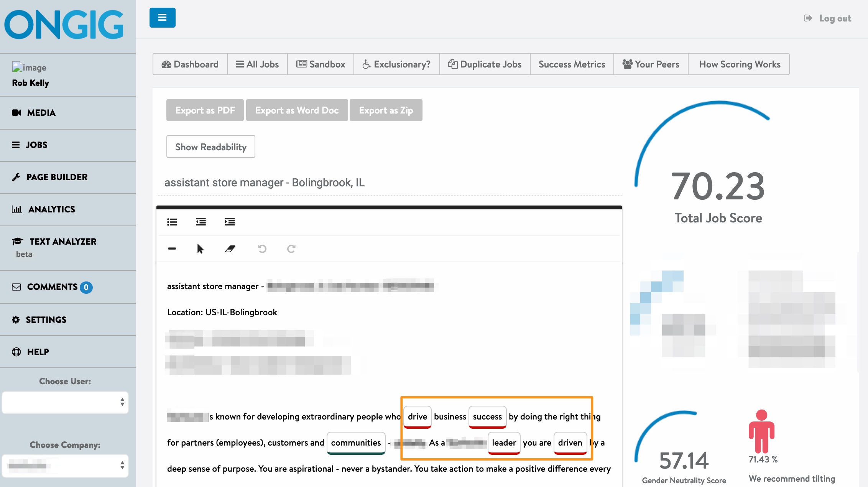Open How Scoring Works tab
Image resolution: width=868 pixels, height=487 pixels.
click(739, 64)
